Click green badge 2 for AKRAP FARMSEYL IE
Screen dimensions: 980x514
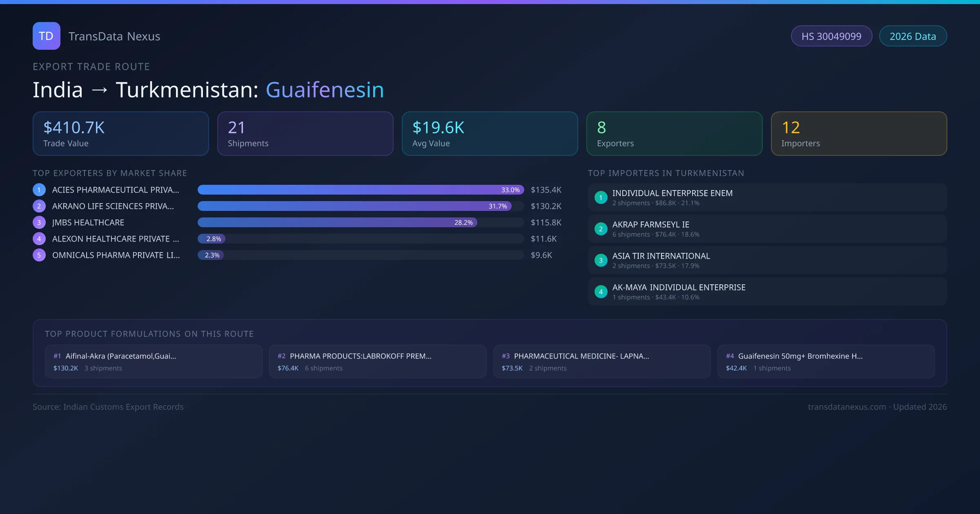601,229
